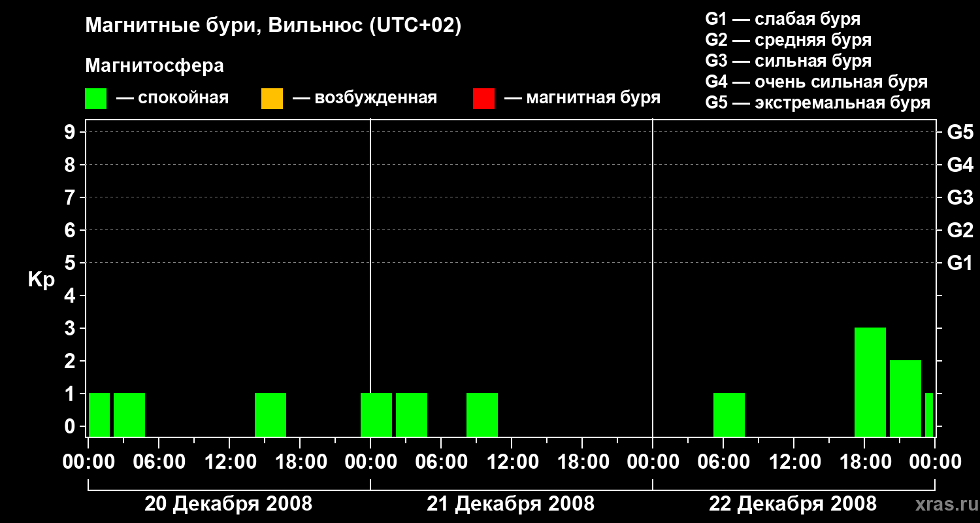This screenshot has height=523, width=980.
Task: Click the bar straddling midnight into 21 Декабря
Action: [376, 414]
